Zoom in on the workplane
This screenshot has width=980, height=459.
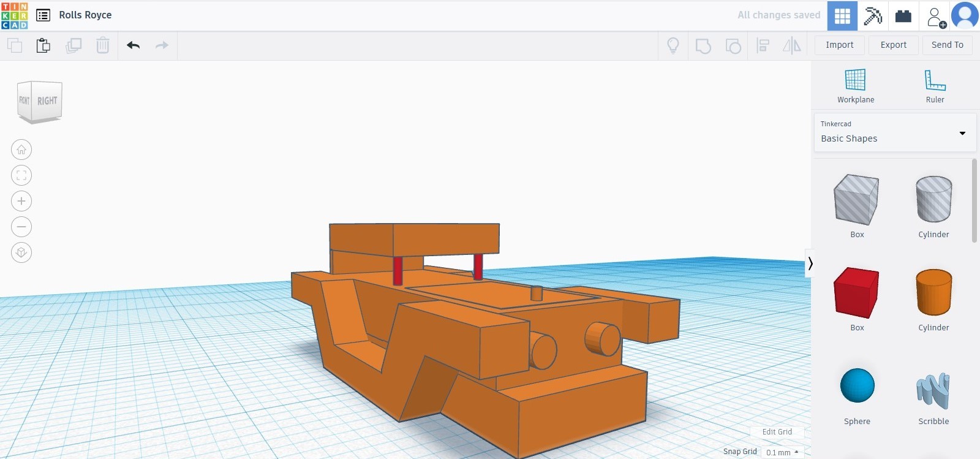21,201
